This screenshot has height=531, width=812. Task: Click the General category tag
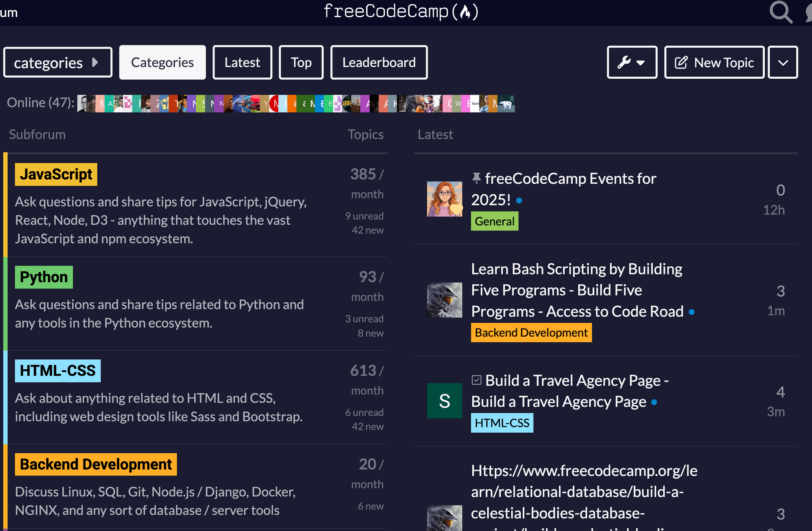tap(494, 221)
